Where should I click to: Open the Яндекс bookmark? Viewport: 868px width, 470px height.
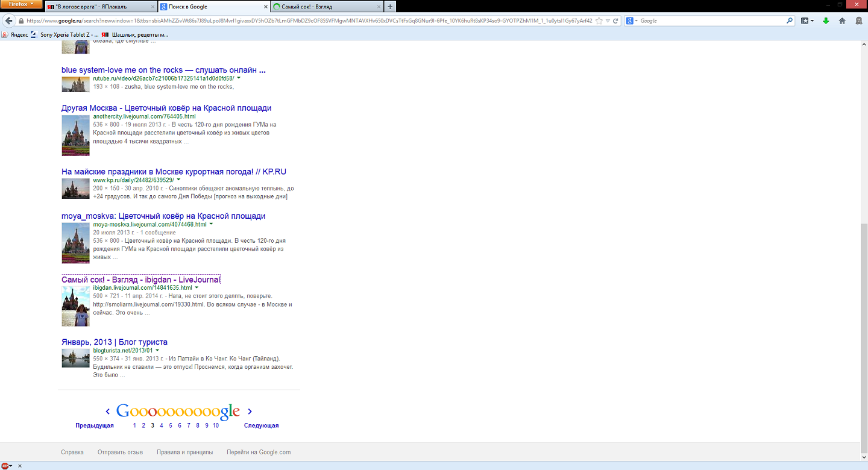pyautogui.click(x=14, y=34)
